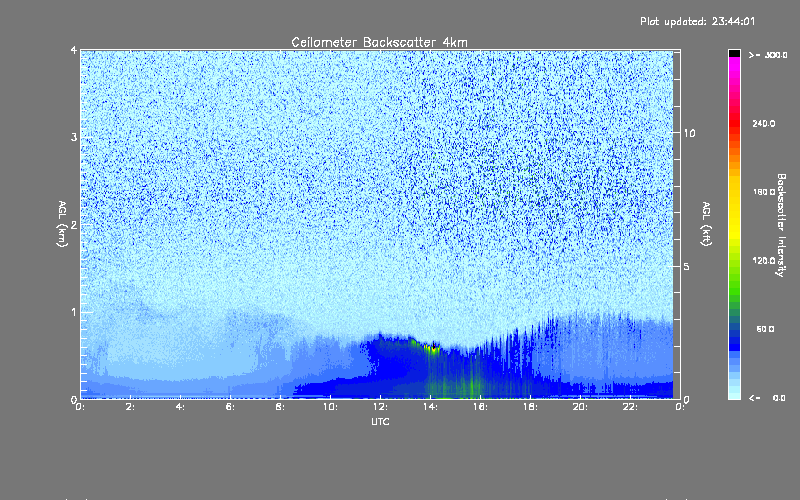The width and height of the screenshot is (800, 500).
Task: Pick the black top segment of the colorbar
Action: (x=734, y=53)
